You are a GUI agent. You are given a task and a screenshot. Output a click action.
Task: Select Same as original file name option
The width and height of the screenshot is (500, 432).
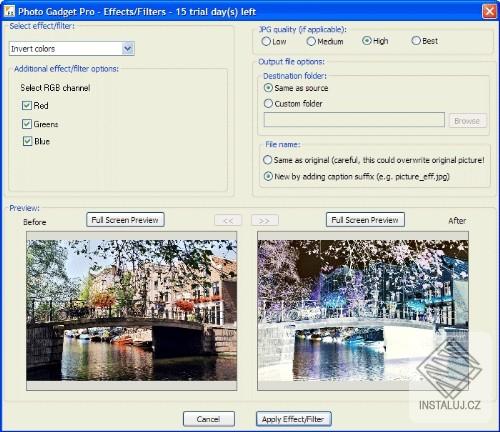pos(267,160)
